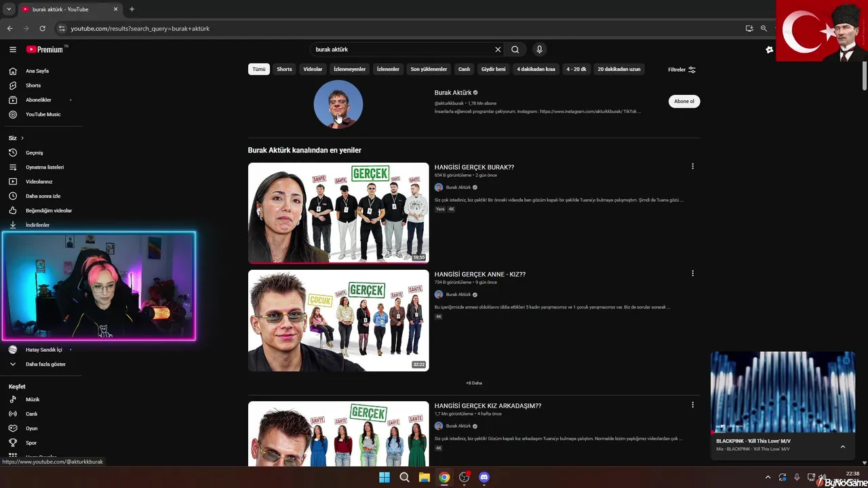Screen dimensions: 868x488
Task: Open HANGİSİ GERÇEK KIZ ARKADAŞIM?? title
Action: point(488,406)
